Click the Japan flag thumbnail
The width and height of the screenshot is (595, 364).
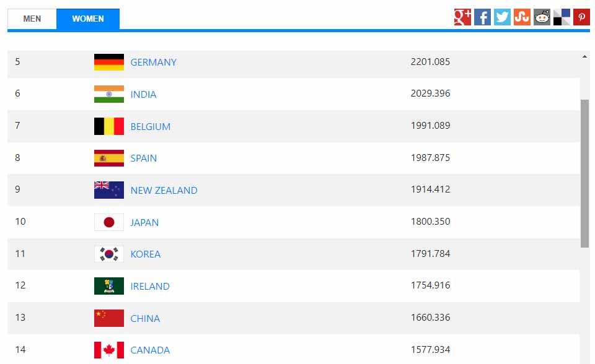click(x=109, y=222)
